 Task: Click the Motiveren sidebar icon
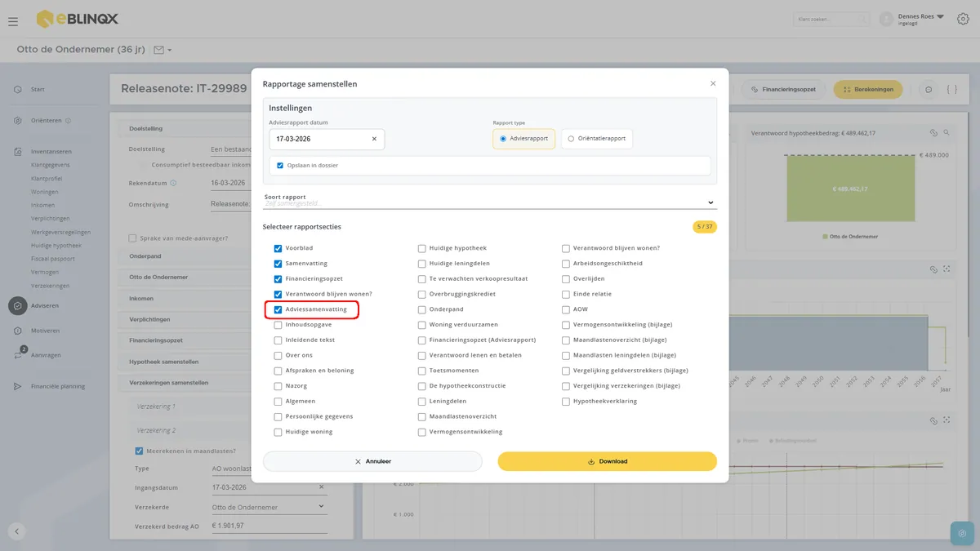coord(17,331)
